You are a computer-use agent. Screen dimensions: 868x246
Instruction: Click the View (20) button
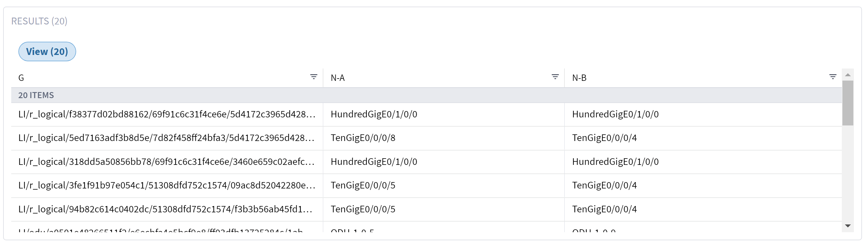[47, 51]
